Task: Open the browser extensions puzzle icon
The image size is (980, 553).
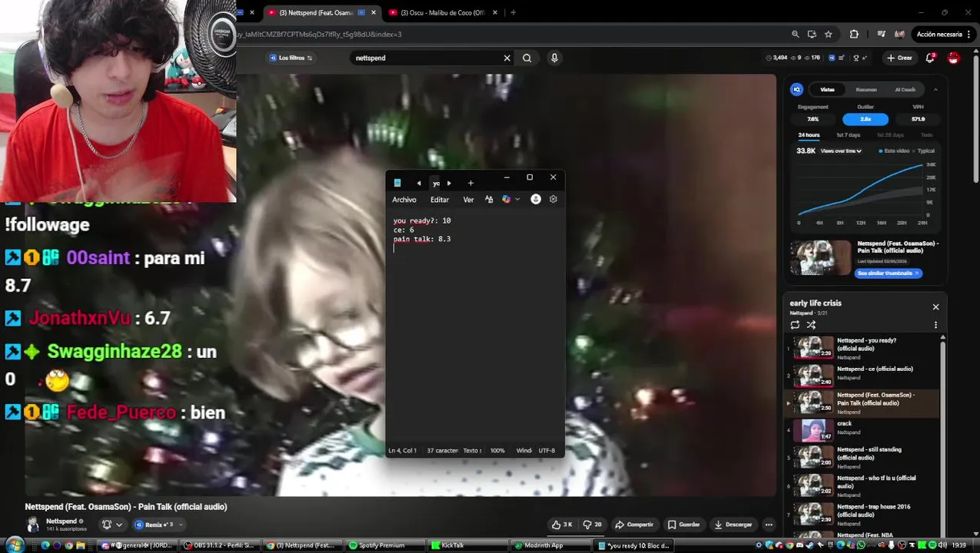Action: pyautogui.click(x=854, y=34)
